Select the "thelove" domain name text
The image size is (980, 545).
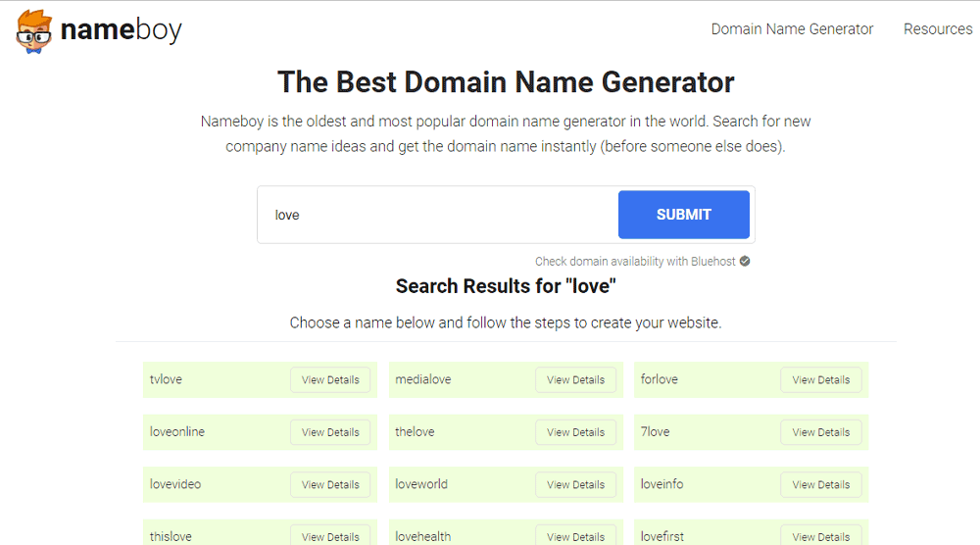415,432
